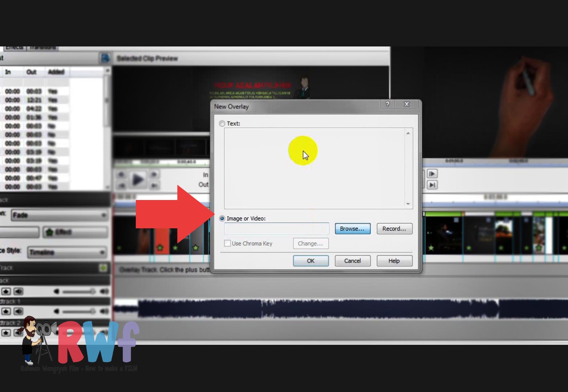This screenshot has height=392, width=568.
Task: Click the question mark help icon in New Overlay dialog
Action: pos(387,105)
